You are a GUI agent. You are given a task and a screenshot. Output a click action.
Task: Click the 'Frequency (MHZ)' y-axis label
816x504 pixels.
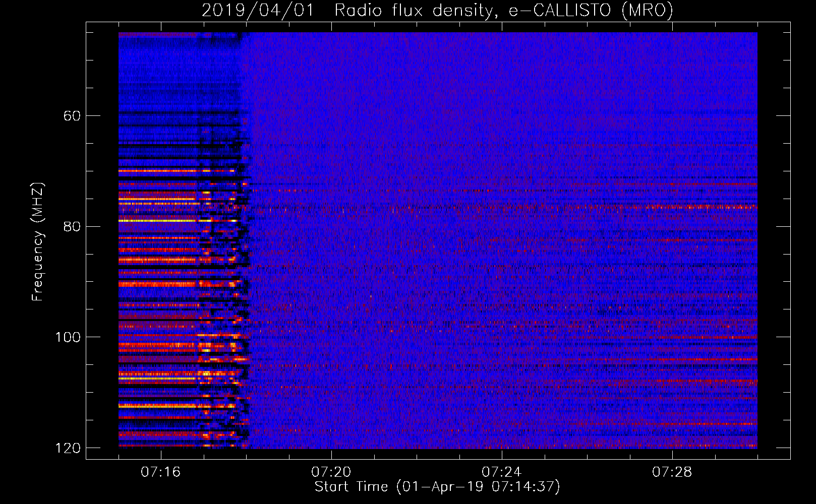coord(38,241)
